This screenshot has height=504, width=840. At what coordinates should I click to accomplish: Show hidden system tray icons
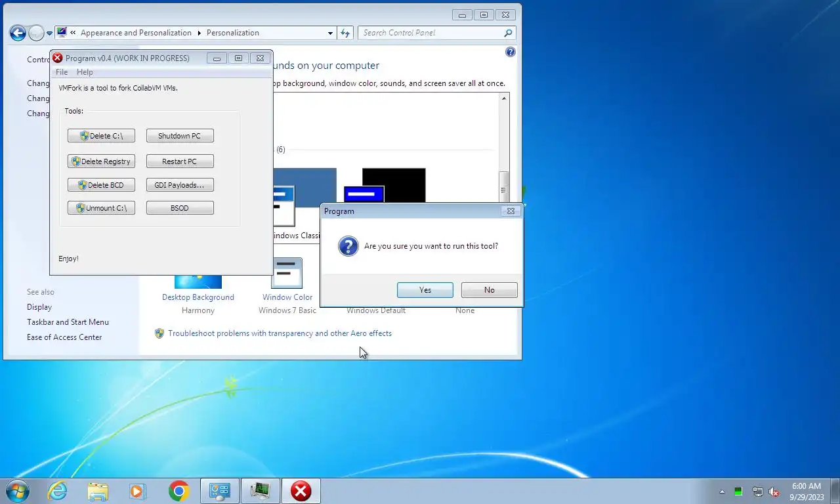tap(723, 492)
